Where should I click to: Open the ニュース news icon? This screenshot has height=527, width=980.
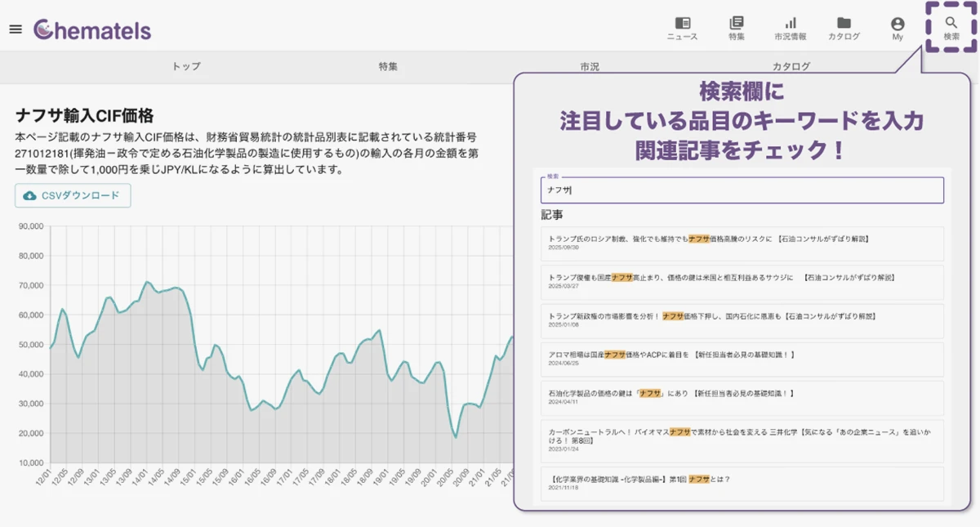682,29
